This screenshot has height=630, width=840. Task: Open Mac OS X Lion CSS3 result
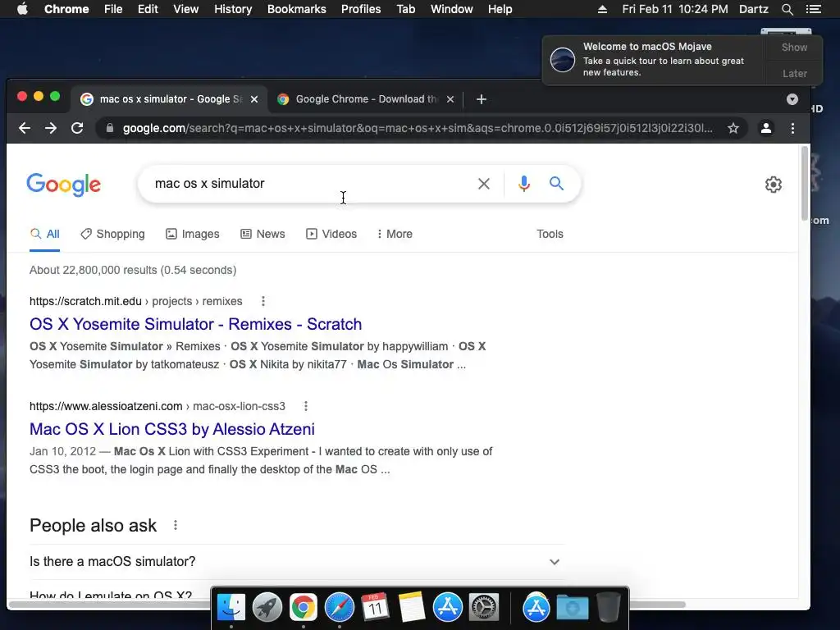(172, 429)
